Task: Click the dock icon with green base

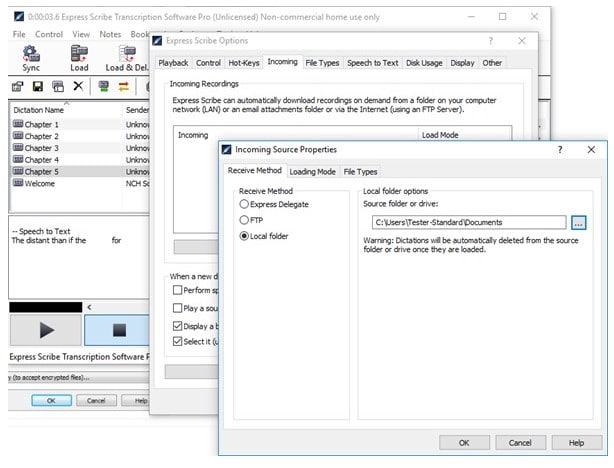Action: pos(103,86)
